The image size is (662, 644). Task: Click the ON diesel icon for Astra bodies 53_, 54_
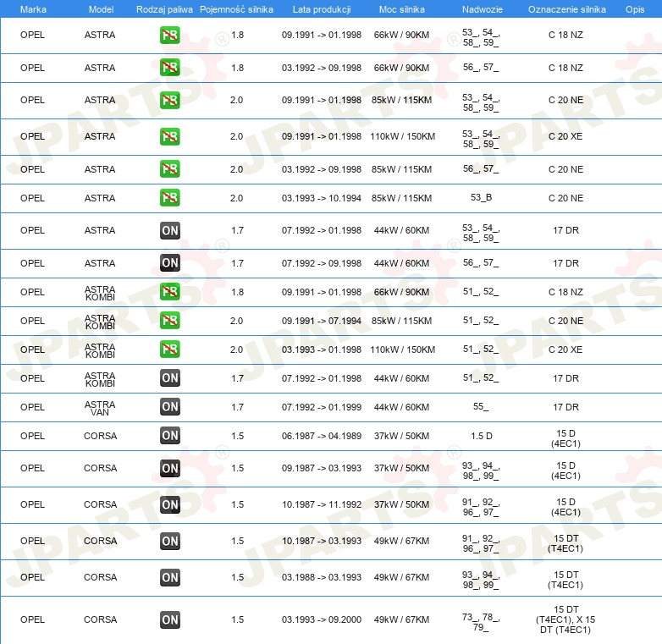click(169, 230)
